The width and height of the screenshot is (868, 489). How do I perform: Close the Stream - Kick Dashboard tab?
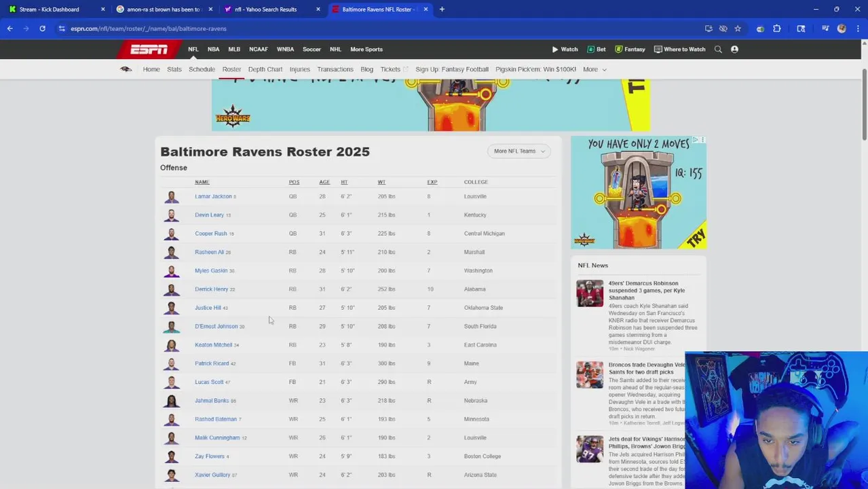click(103, 10)
